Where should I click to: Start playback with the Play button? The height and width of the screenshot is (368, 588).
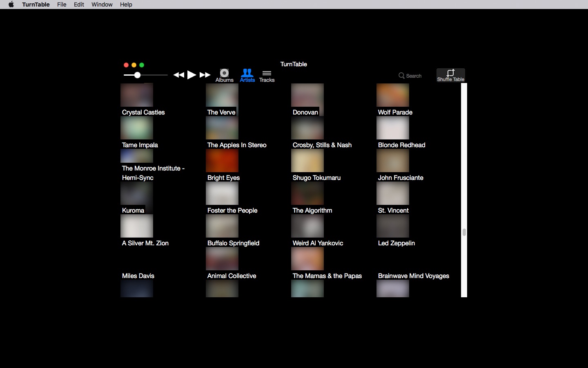[192, 75]
